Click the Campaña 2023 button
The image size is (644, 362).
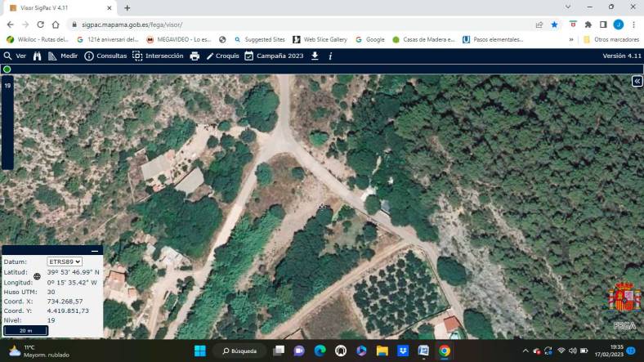(x=274, y=56)
